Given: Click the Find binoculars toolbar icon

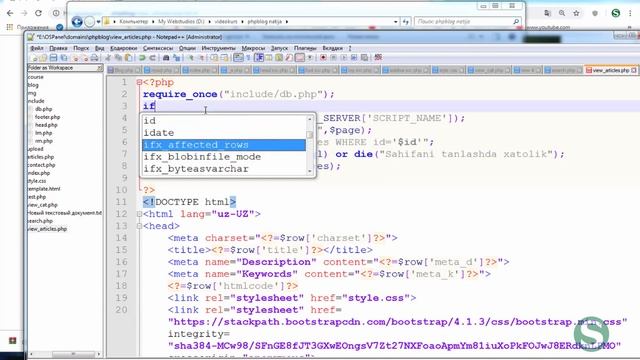Looking at the screenshot, I should pos(166,58).
